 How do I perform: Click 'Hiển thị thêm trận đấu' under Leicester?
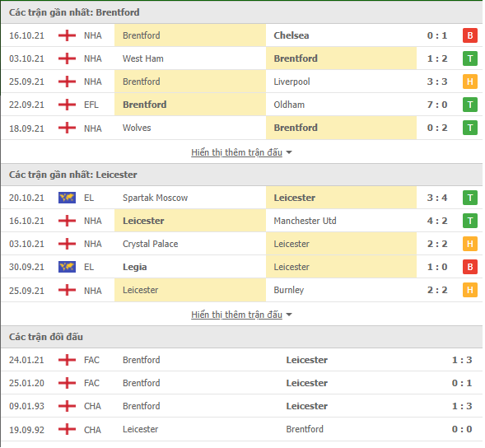(236, 315)
